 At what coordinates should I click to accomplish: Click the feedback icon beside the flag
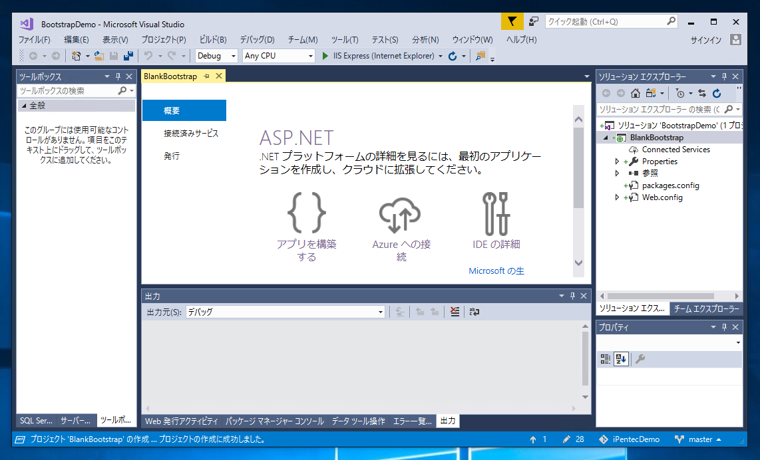tap(534, 21)
